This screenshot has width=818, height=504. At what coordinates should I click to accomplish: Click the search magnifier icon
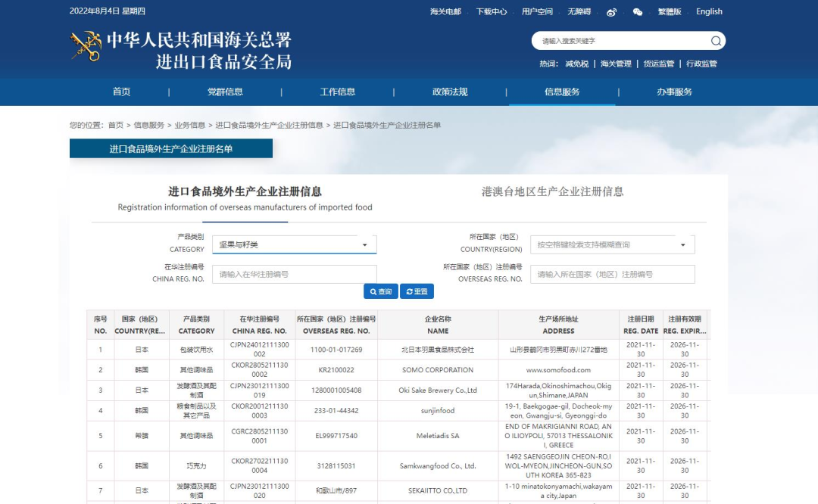coord(716,41)
